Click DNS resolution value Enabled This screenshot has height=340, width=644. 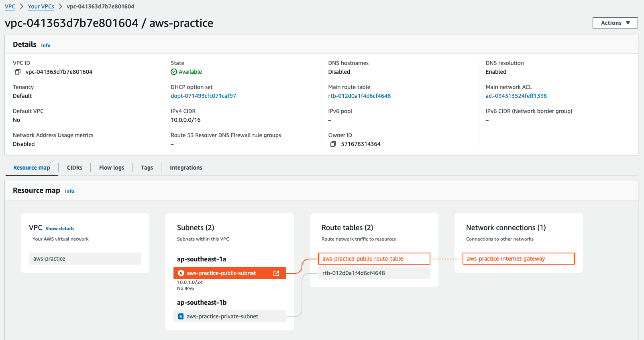(496, 72)
